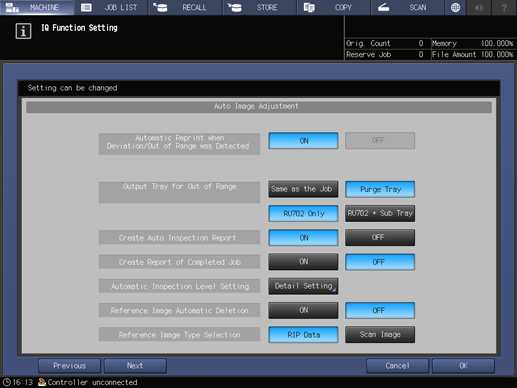
Task: Click the SCAN scanner icon
Action: (x=383, y=7)
